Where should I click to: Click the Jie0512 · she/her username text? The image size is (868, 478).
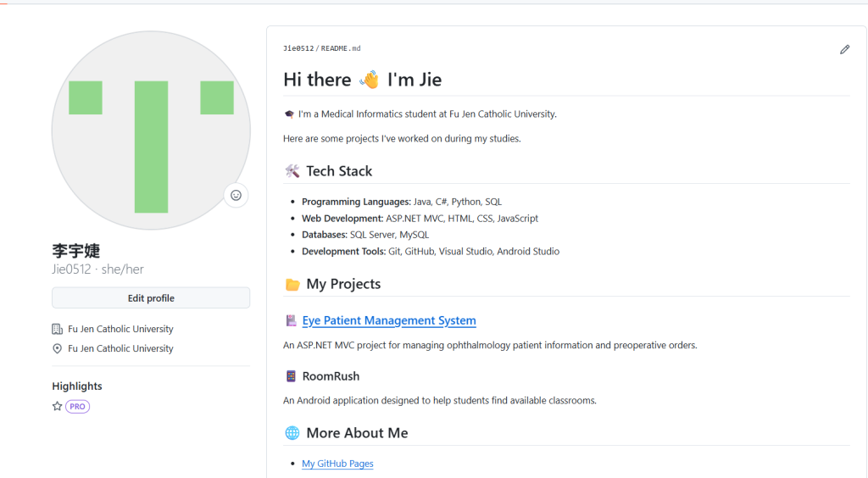point(98,270)
